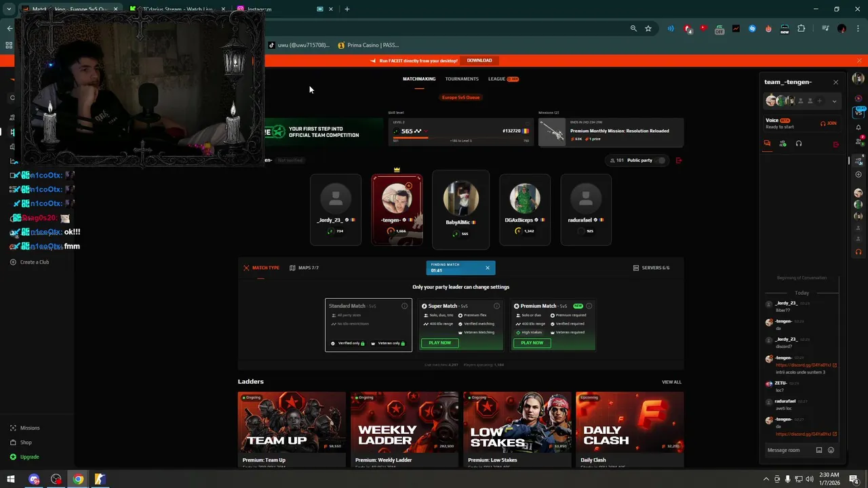Viewport: 868px width, 488px height.
Task: Add a member with the plus avatar
Action: point(819,101)
